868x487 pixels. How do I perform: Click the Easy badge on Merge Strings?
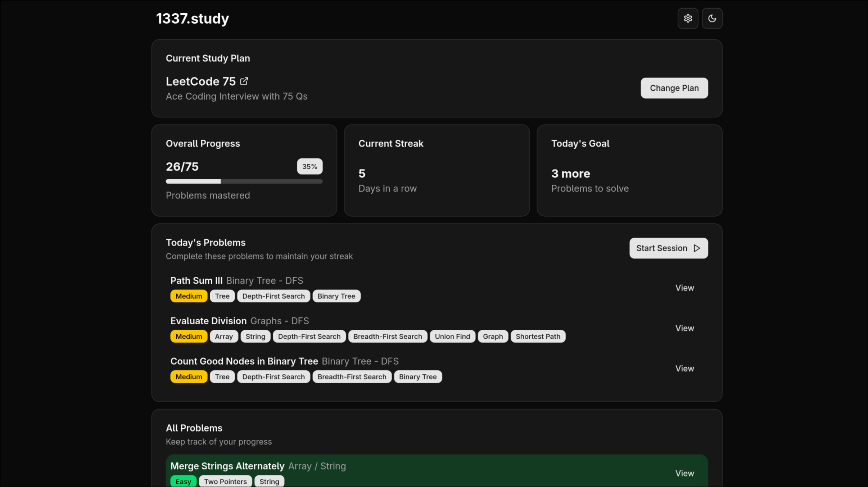(183, 482)
